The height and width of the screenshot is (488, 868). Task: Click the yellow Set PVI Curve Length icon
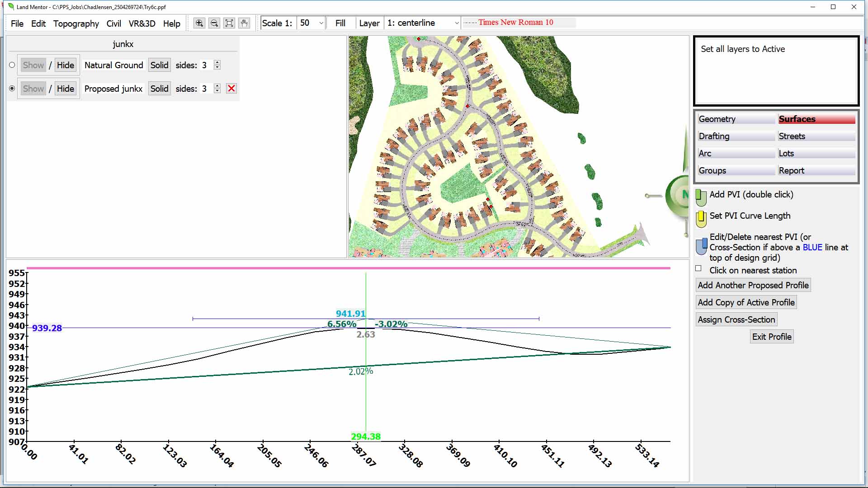coord(701,218)
